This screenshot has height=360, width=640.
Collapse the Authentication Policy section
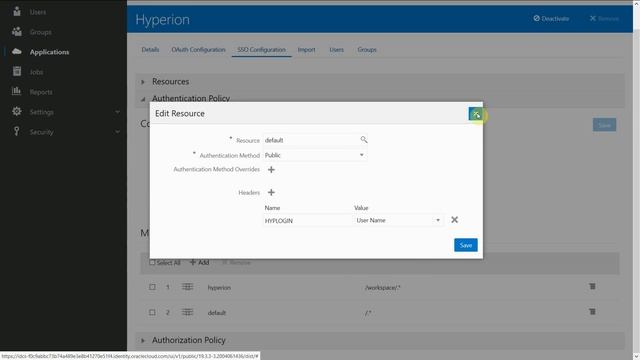pyautogui.click(x=143, y=99)
